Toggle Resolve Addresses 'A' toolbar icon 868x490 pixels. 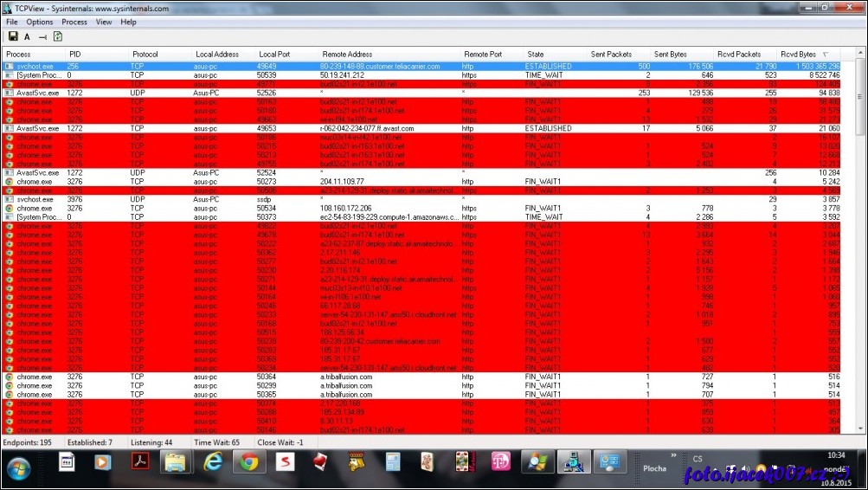tap(27, 36)
